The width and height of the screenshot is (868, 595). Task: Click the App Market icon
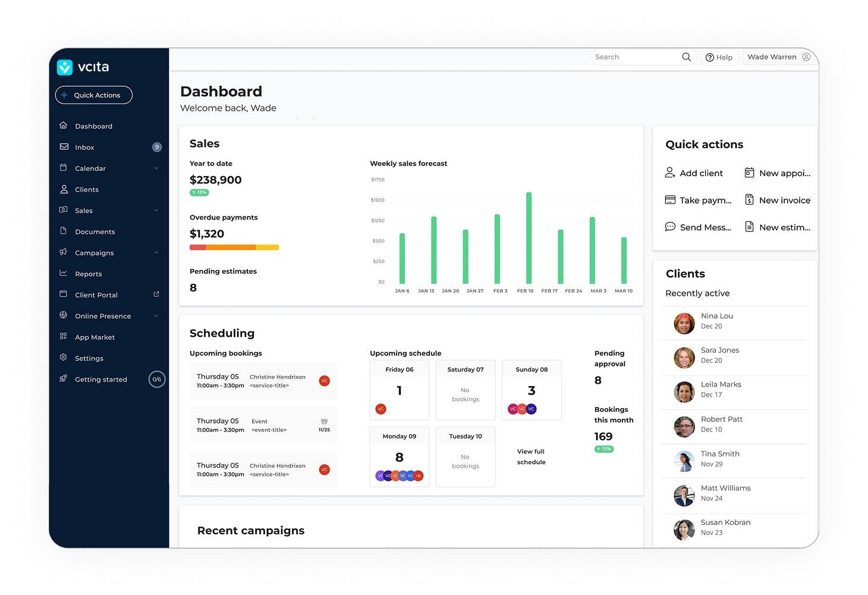[x=64, y=337]
